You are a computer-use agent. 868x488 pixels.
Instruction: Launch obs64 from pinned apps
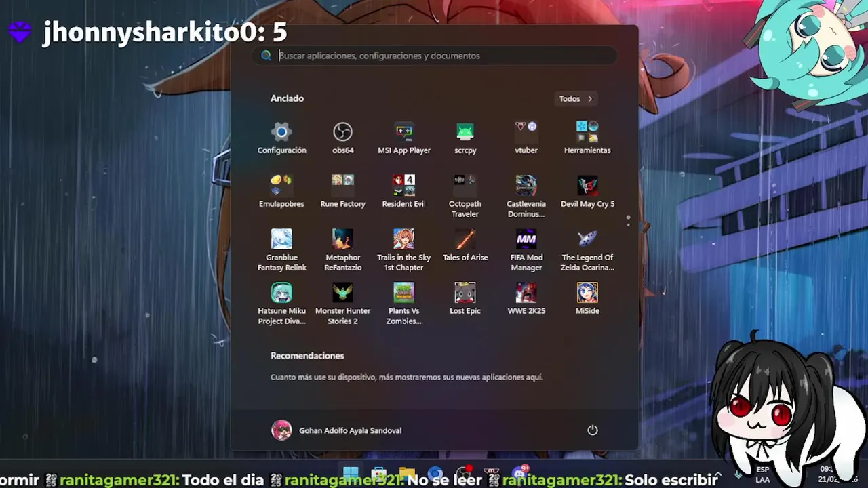342,138
